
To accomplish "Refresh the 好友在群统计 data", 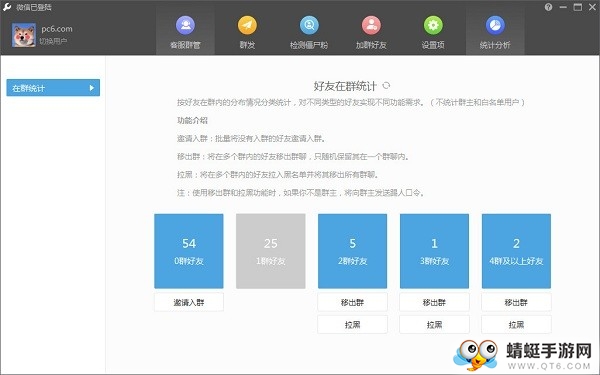I will coord(386,85).
